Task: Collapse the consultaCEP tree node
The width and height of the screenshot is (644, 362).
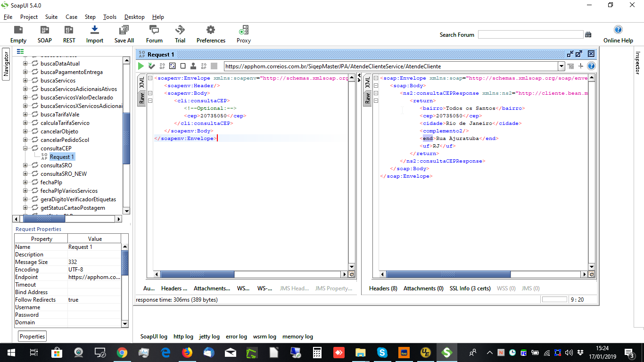Action: pyautogui.click(x=25, y=148)
